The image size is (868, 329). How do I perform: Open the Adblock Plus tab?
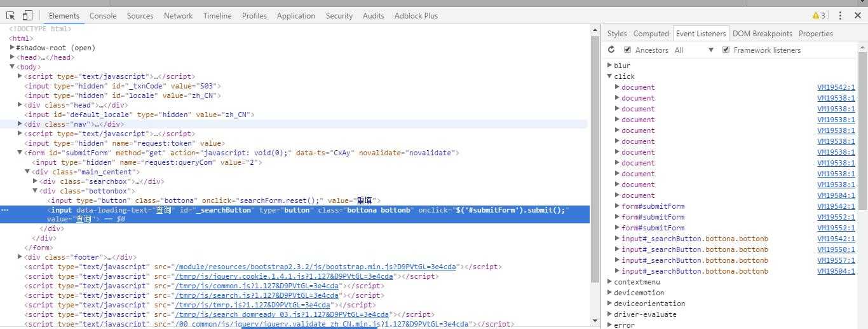click(416, 15)
